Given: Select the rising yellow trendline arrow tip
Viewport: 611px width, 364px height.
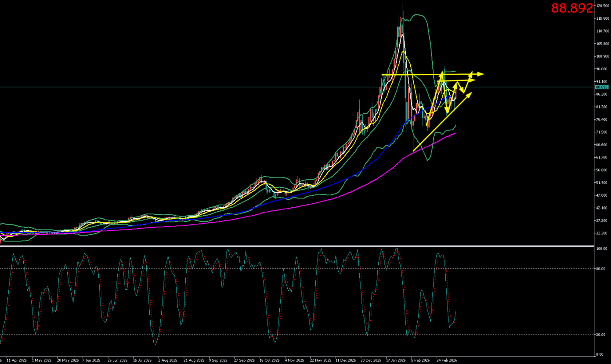Looking at the screenshot, I should 469,94.
